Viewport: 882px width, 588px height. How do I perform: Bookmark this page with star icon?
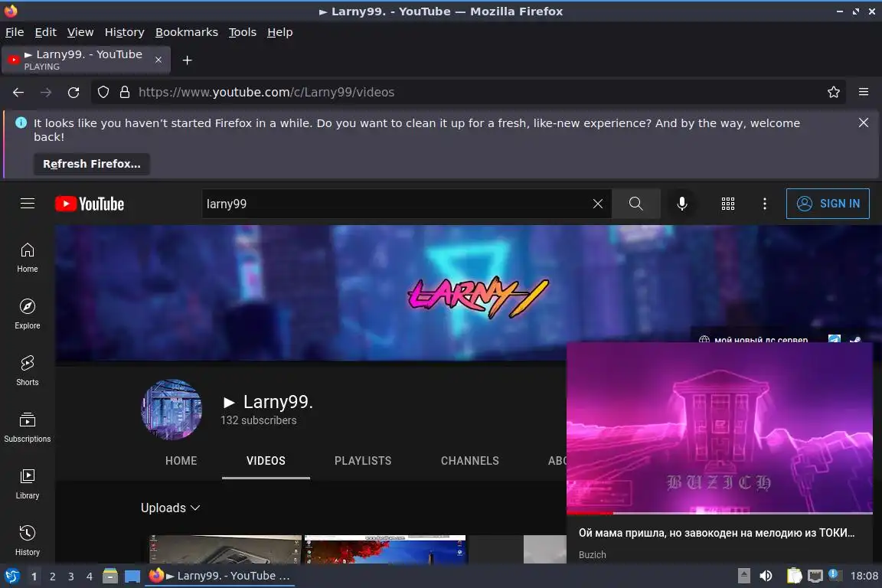tap(834, 93)
